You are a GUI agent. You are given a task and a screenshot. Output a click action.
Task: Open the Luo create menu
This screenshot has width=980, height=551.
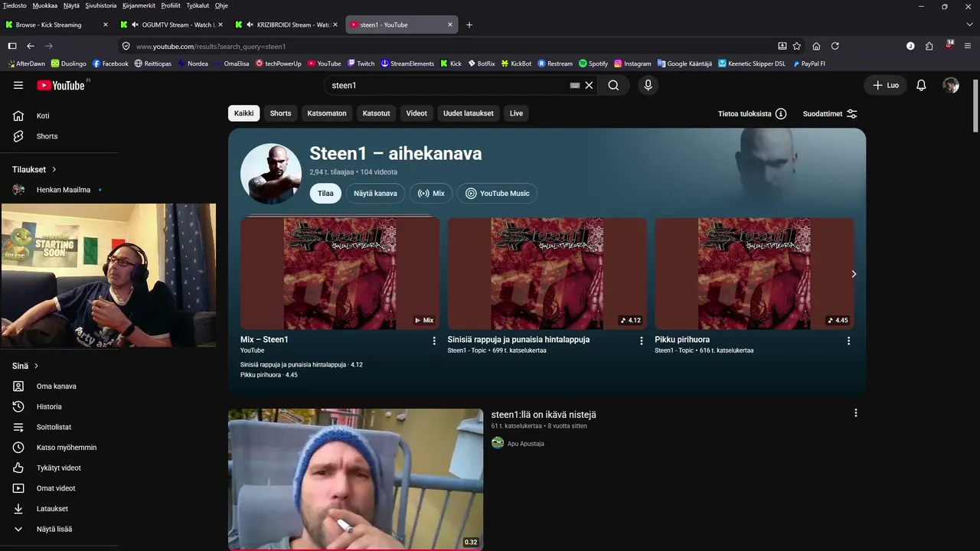(886, 85)
